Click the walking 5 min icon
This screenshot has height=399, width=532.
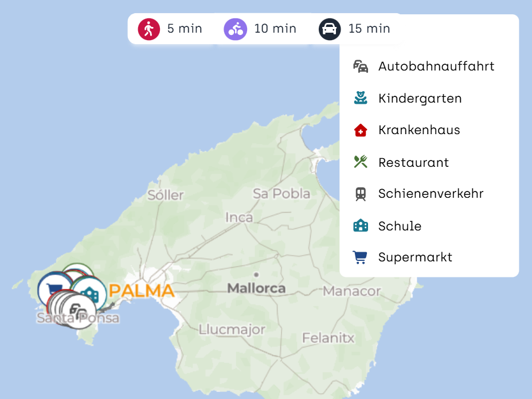pyautogui.click(x=149, y=29)
